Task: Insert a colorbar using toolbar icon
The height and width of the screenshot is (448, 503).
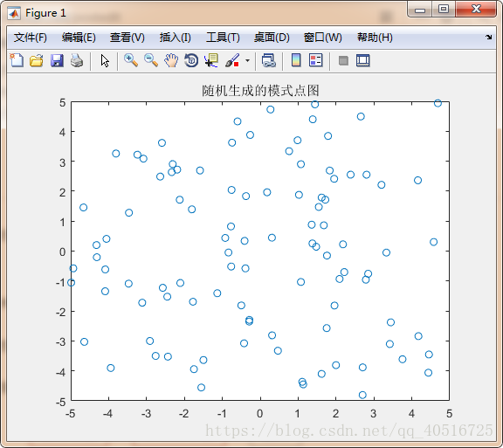Action: pyautogui.click(x=296, y=60)
